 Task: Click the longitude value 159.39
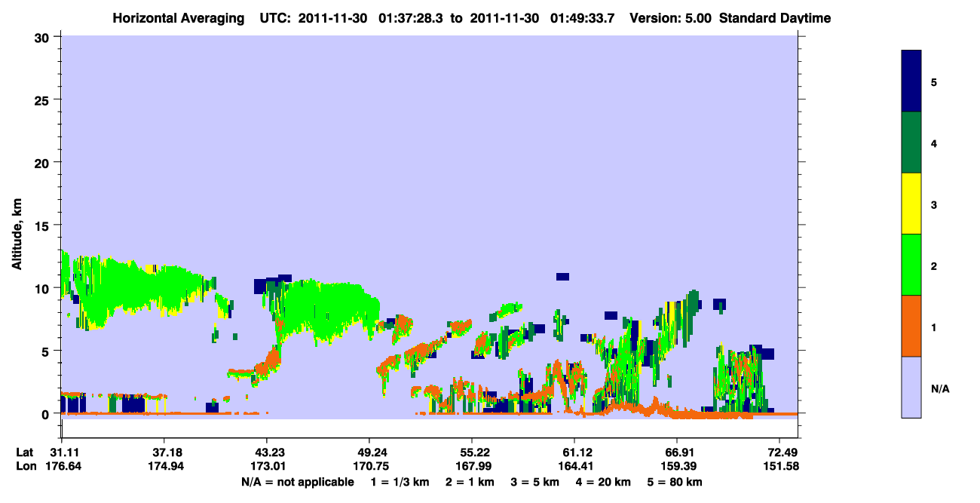677,466
